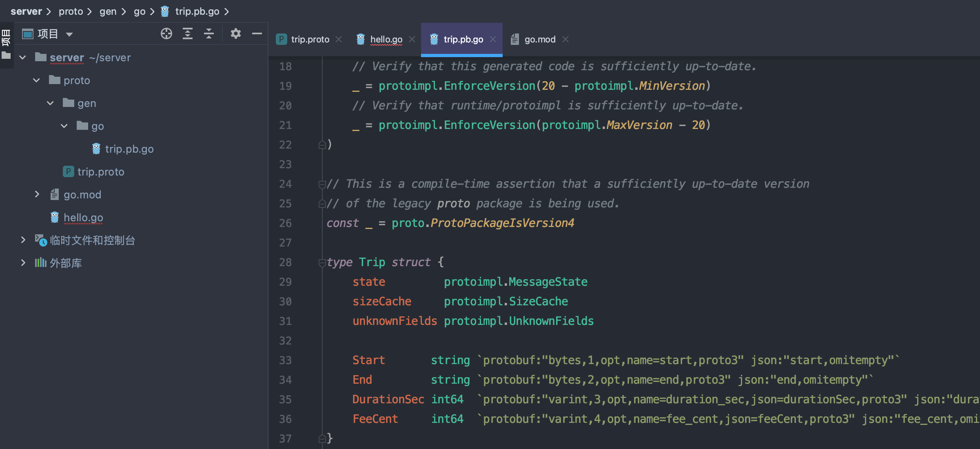Select the server root folder item
Screen dimensions: 980x449
[67, 58]
